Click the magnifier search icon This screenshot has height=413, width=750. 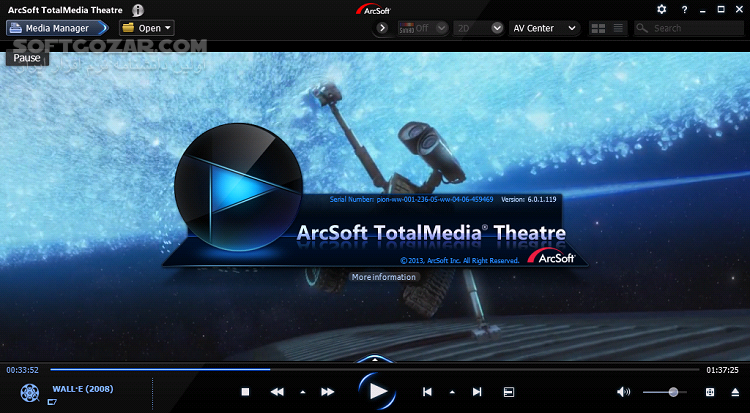point(642,28)
